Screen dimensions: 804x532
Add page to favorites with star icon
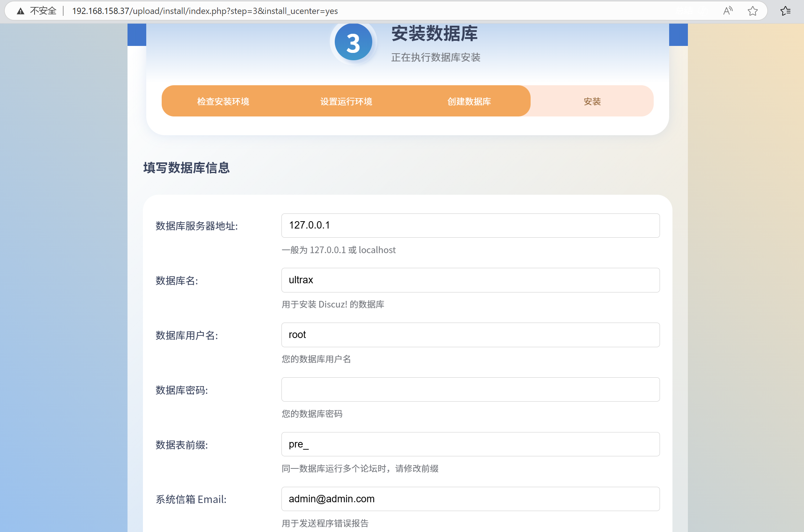point(753,11)
